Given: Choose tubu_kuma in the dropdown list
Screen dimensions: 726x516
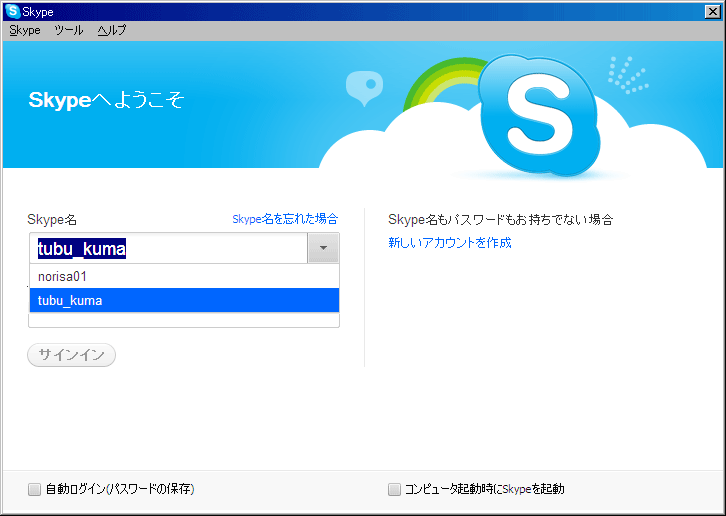Looking at the screenshot, I should 184,300.
